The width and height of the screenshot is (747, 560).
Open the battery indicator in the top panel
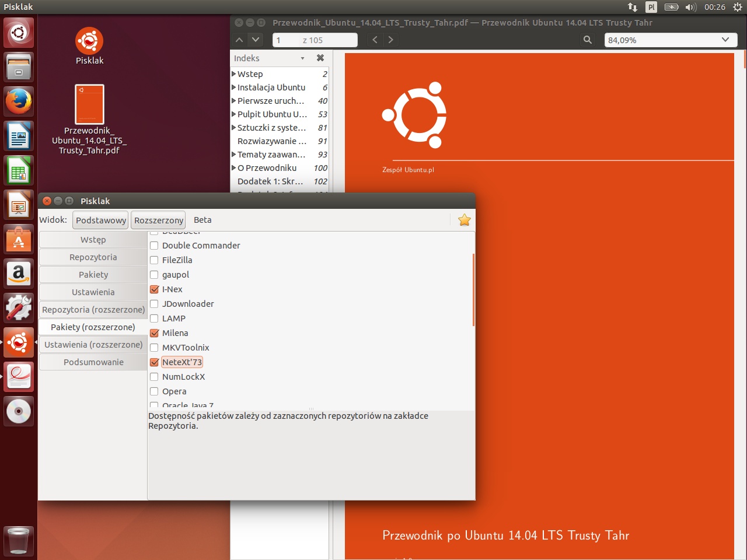pyautogui.click(x=672, y=7)
